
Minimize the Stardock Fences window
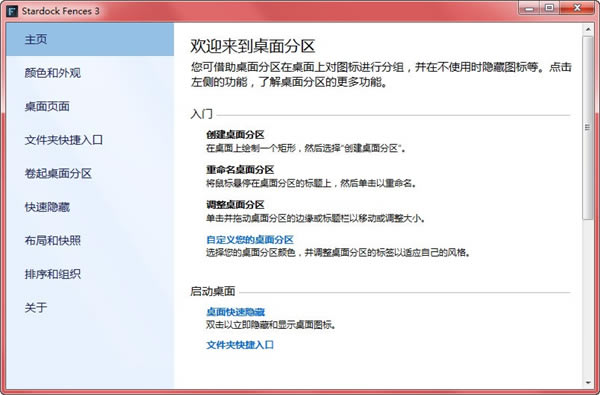tap(530, 8)
